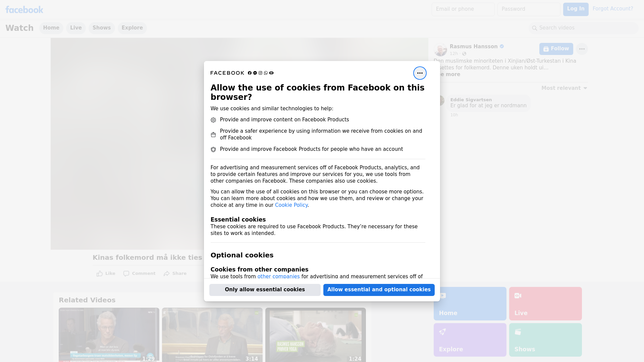Click the search magnifier icon in Search videos
Viewport: 644px width, 362px height.
click(535, 28)
